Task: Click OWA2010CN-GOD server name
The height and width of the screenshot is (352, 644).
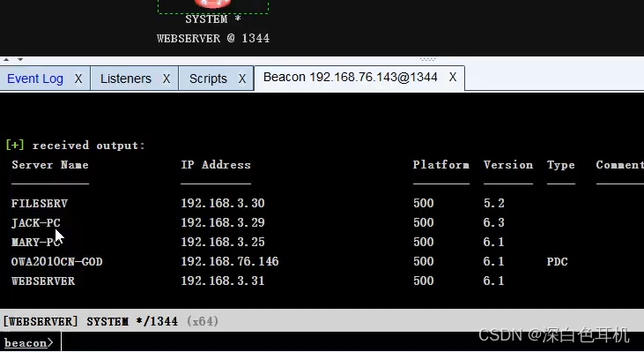Action: [x=56, y=261]
